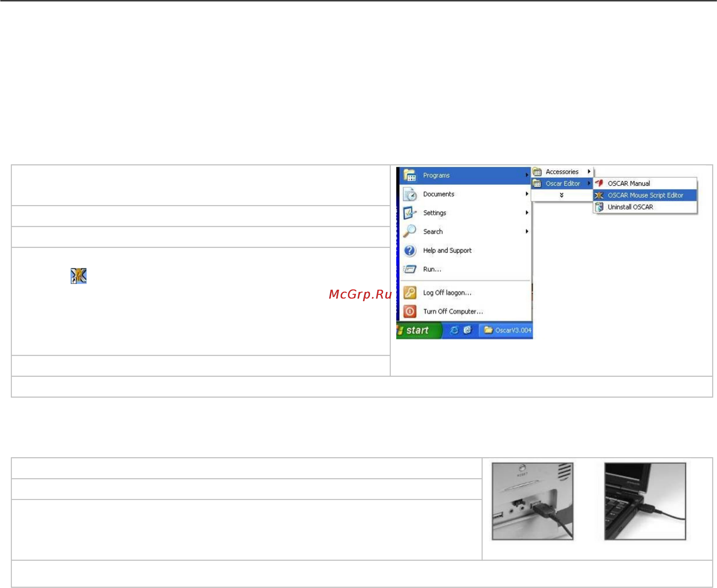This screenshot has width=717, height=588.
Task: Open the Search menu entry
Action: pos(465,232)
